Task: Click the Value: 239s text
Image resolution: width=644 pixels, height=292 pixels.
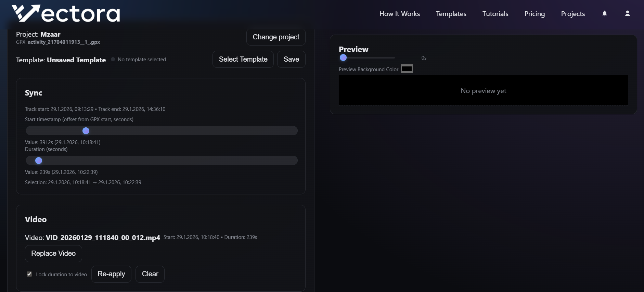Action: click(x=61, y=172)
